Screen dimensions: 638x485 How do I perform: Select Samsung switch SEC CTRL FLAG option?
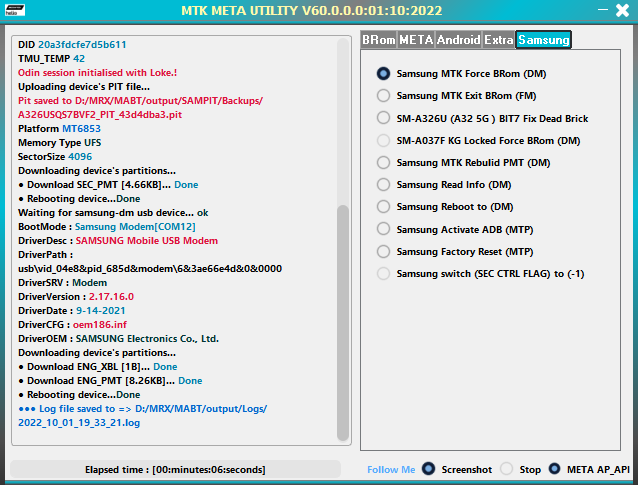[x=481, y=273]
